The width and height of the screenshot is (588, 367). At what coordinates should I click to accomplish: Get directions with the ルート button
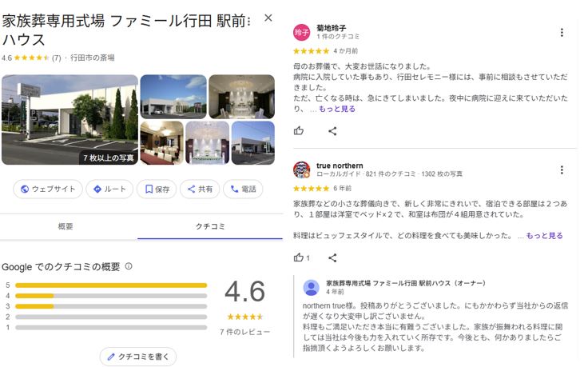tap(109, 189)
